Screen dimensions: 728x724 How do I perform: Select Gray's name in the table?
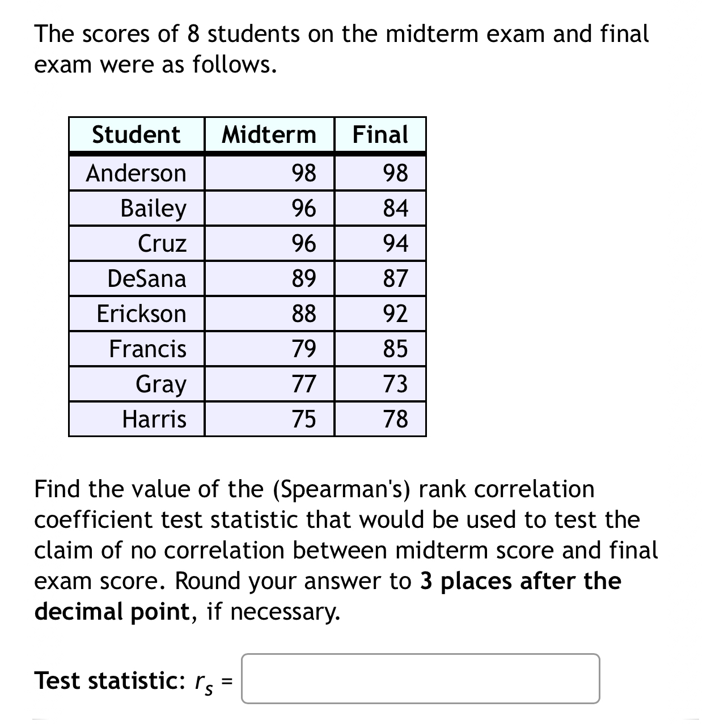pos(160,384)
